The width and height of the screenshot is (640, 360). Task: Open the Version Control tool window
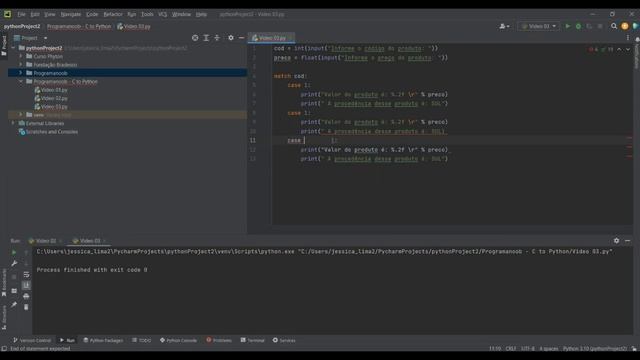32,340
